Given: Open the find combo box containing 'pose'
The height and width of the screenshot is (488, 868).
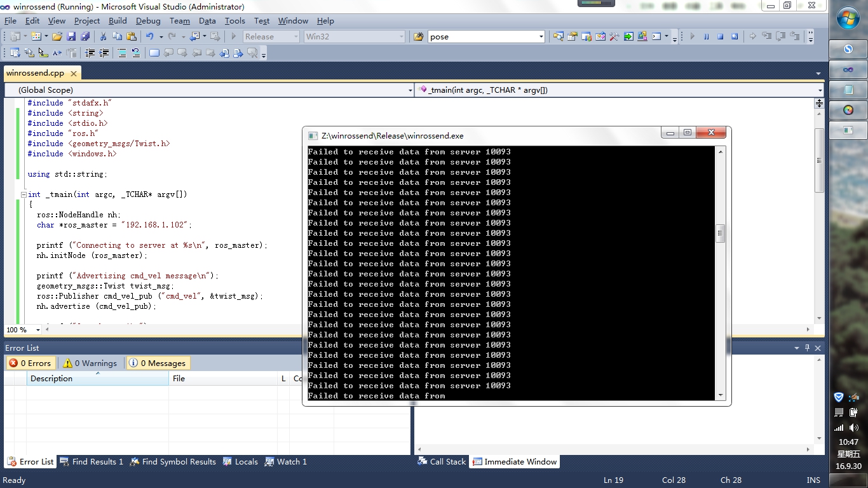Looking at the screenshot, I should pos(541,37).
